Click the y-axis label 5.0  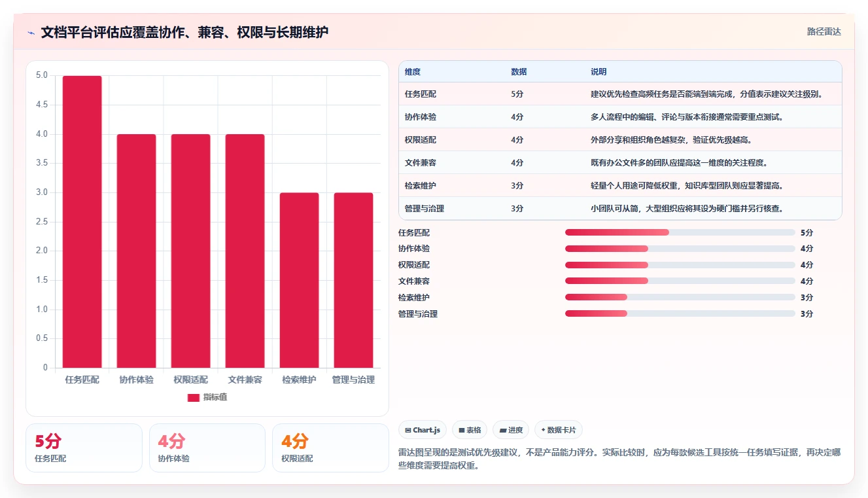[x=42, y=75]
